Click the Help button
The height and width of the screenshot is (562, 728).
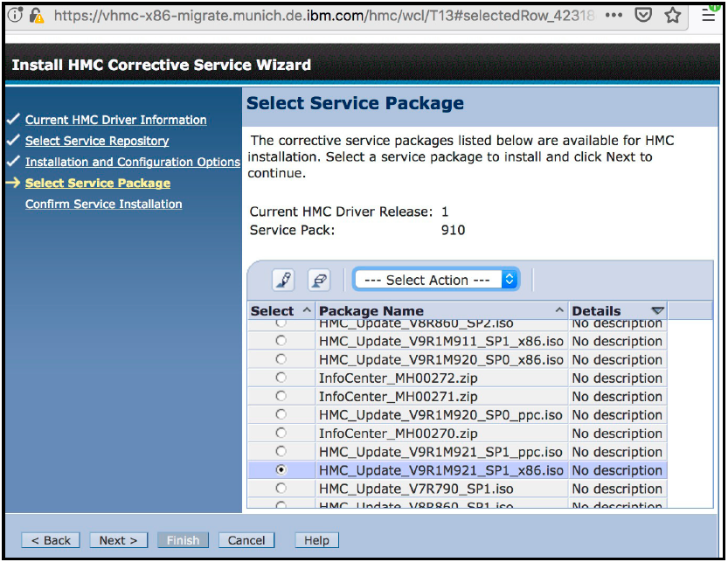point(316,540)
